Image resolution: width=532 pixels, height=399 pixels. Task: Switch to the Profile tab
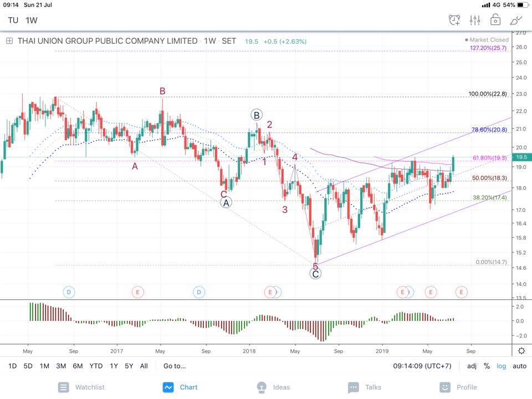[x=458, y=387]
